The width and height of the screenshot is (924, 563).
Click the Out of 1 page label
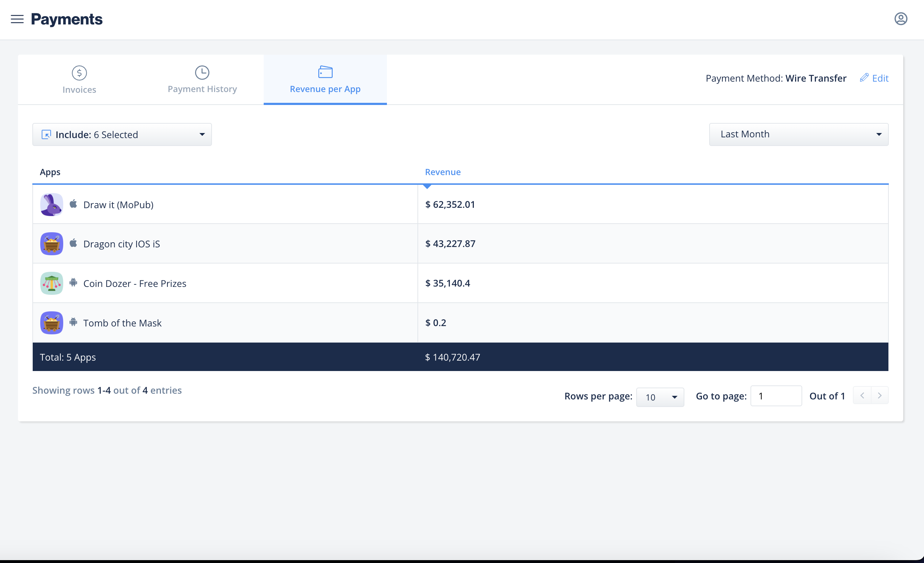click(827, 396)
